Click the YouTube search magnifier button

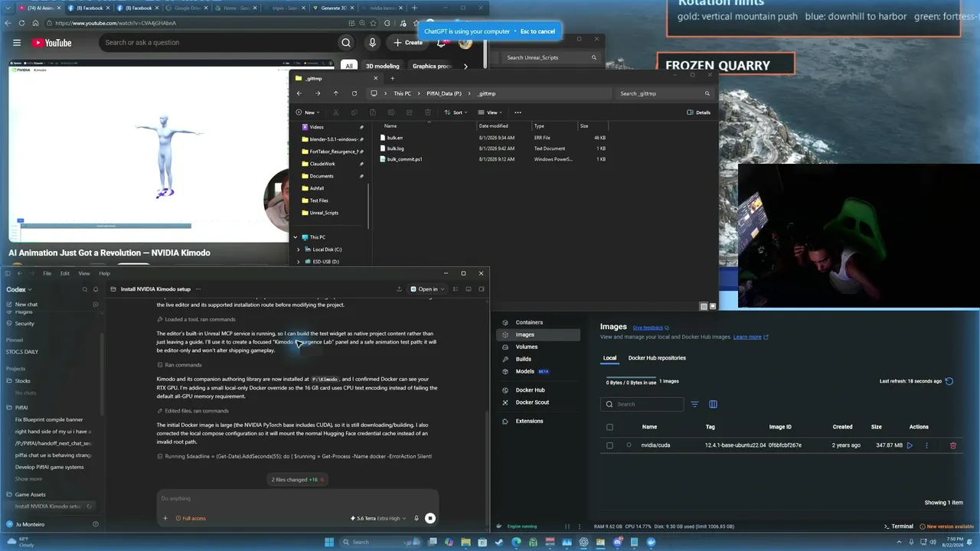(x=346, y=43)
